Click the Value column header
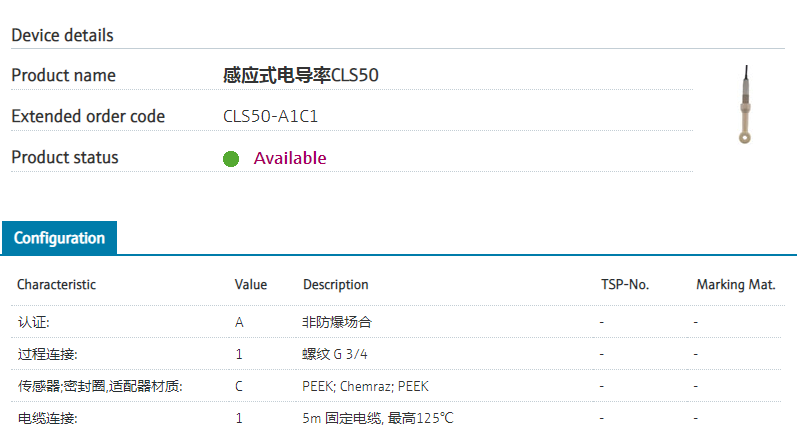The height and width of the screenshot is (445, 797). pos(251,285)
